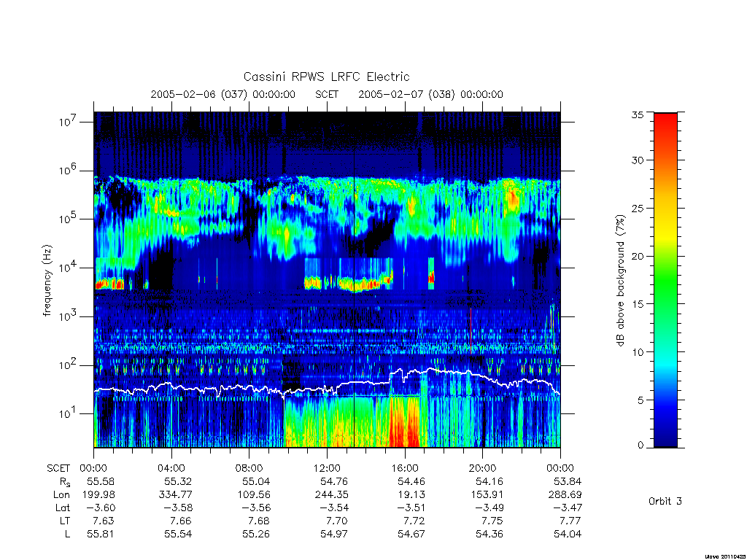Click the 35 dB label on colorbar
The image size is (747, 560).
pyautogui.click(x=637, y=114)
